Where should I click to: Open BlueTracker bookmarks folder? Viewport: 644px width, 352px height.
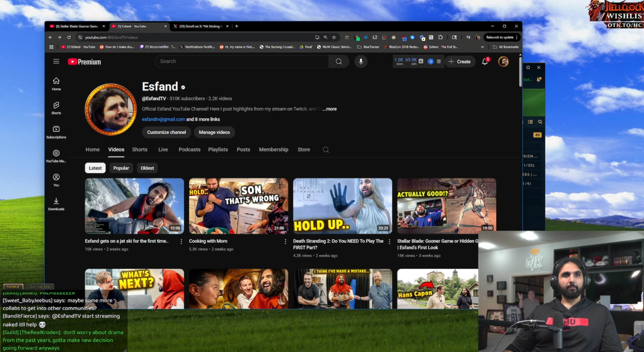368,47
